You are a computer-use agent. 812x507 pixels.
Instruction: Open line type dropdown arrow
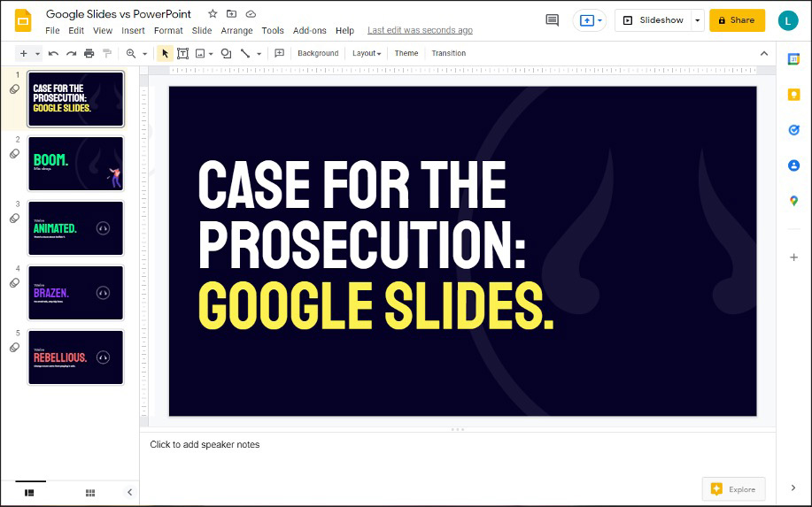tap(259, 54)
